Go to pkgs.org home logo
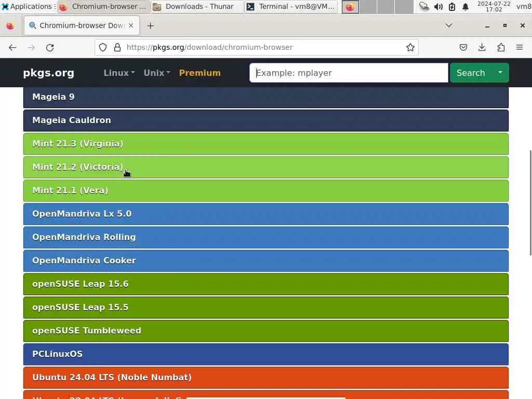This screenshot has height=399, width=532. pyautogui.click(x=48, y=73)
